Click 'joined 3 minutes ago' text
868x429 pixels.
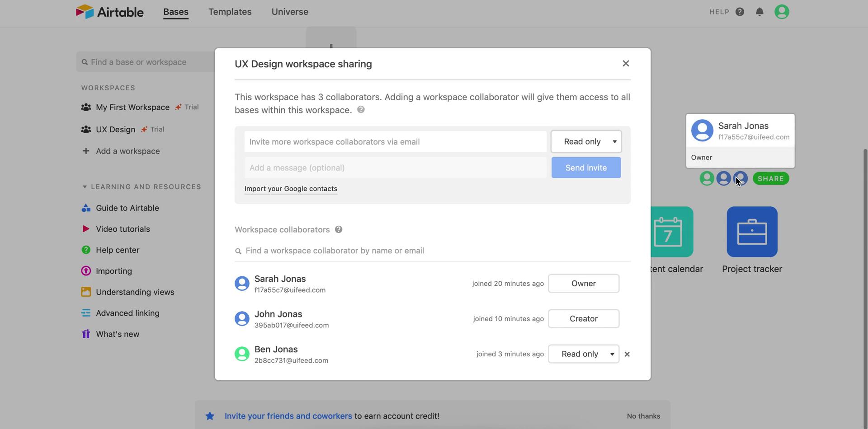click(x=510, y=354)
